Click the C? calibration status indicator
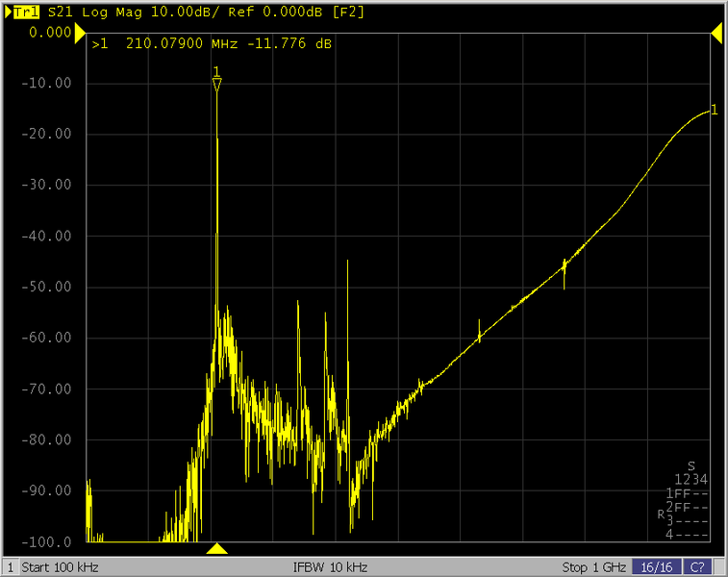Viewport: 728px width, 577px height. pyautogui.click(x=697, y=566)
